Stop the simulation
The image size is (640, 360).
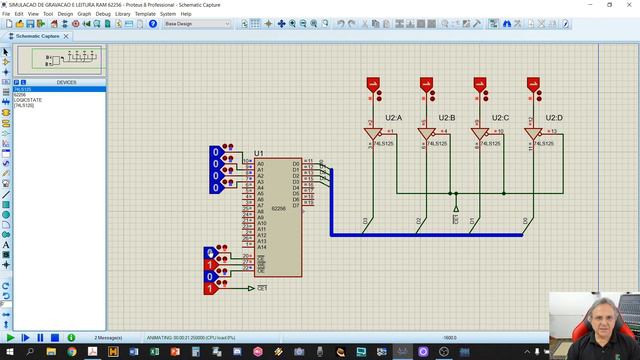pyautogui.click(x=55, y=338)
